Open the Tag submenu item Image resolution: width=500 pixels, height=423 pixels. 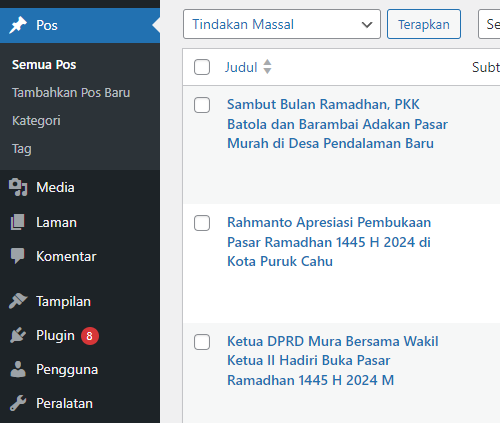coord(22,149)
